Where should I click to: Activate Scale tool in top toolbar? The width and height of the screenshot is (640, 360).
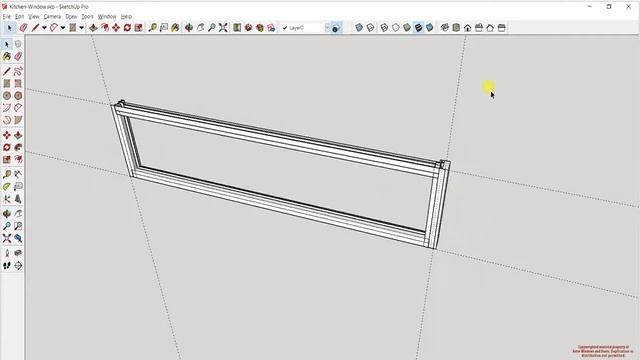tap(138, 28)
